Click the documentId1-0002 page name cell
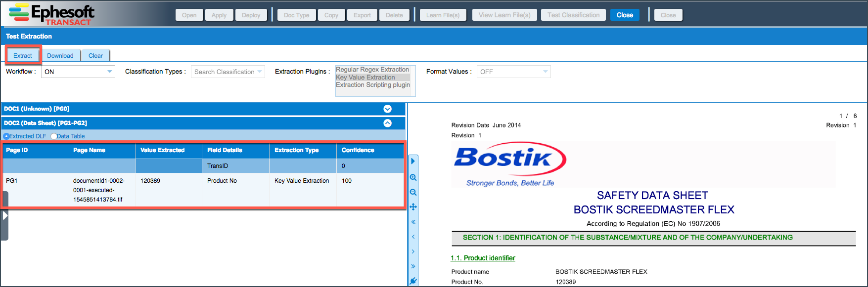Screen dimensions: 868x287 (x=101, y=190)
